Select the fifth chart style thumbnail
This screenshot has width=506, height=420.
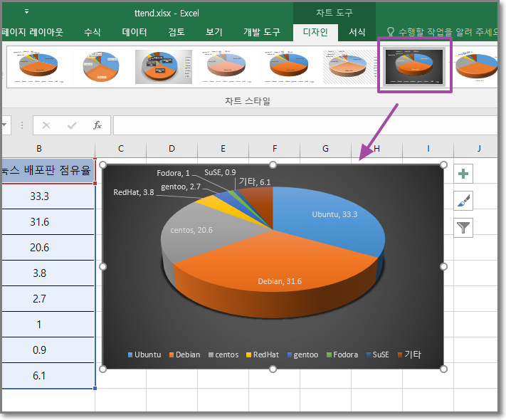coord(288,67)
